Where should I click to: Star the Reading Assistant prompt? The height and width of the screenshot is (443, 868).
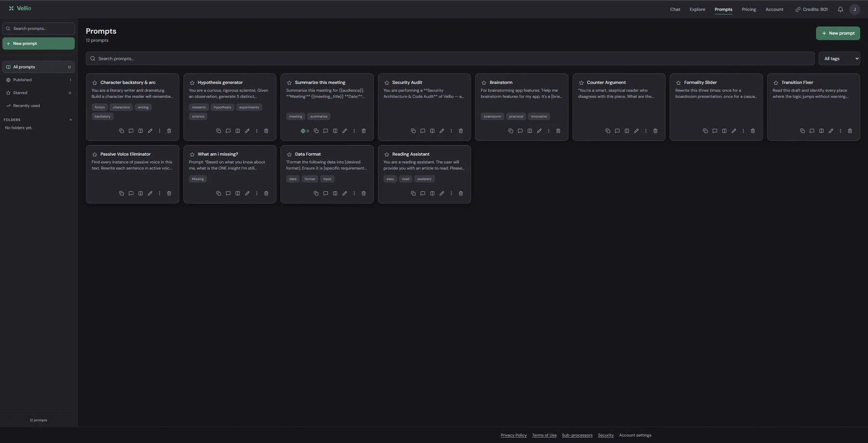click(x=387, y=154)
